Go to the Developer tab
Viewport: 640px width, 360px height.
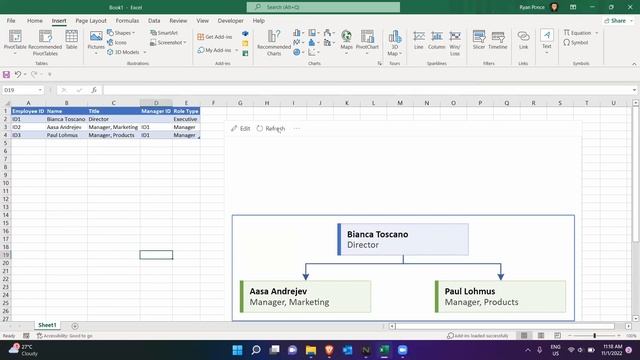pos(230,20)
